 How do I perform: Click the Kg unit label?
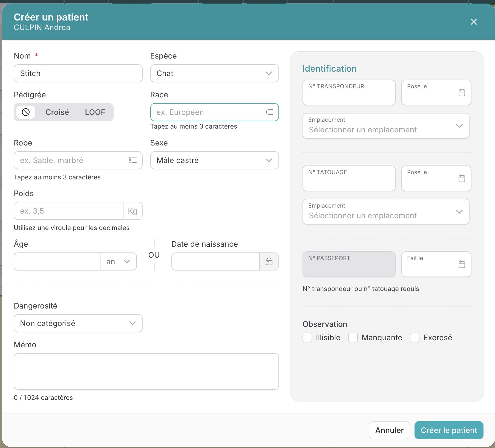[x=133, y=211]
